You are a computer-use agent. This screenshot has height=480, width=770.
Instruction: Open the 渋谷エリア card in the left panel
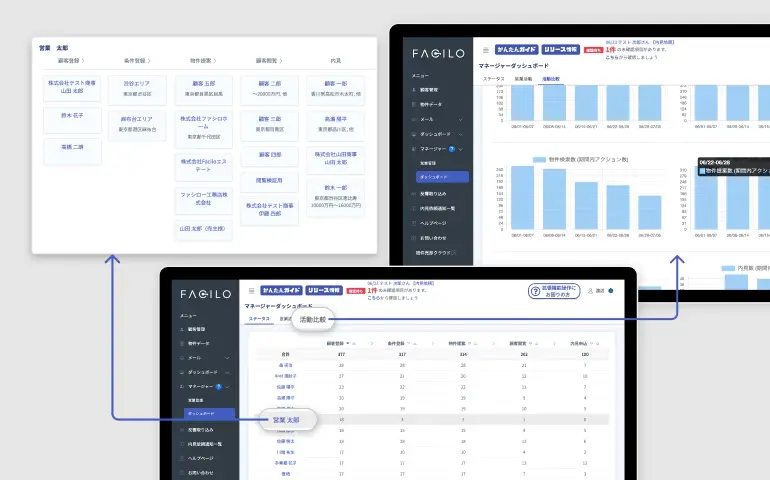click(x=137, y=89)
